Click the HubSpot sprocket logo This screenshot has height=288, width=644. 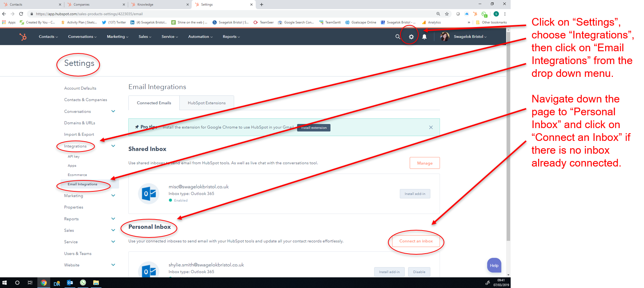click(23, 37)
